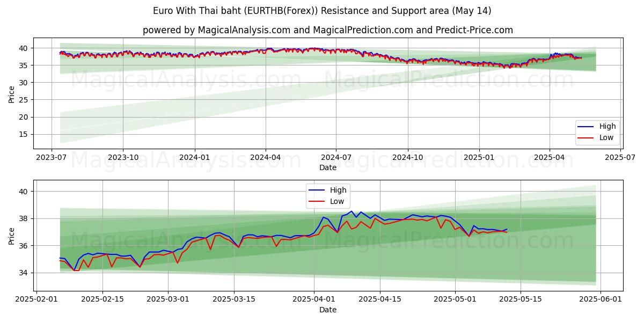Click the '2025-04-15' tick label
The height and width of the screenshot is (322, 644).
[380, 299]
